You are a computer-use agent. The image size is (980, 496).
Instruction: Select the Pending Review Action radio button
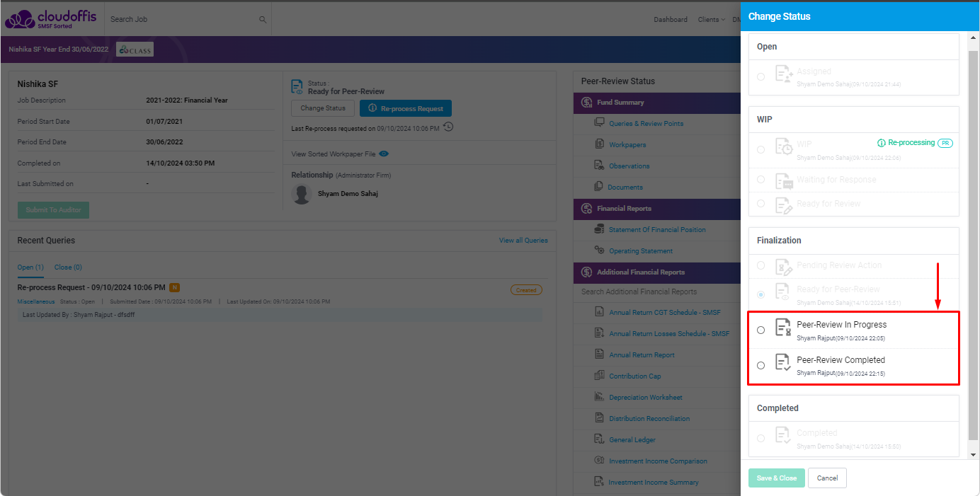(x=760, y=265)
